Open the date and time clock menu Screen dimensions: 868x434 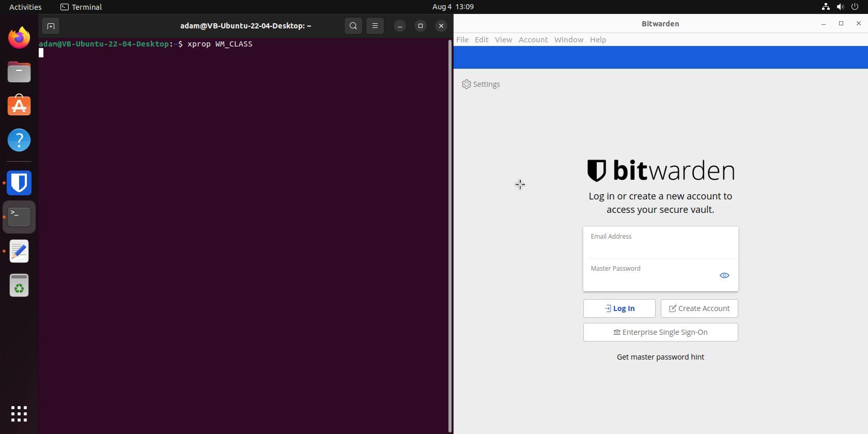coord(453,7)
